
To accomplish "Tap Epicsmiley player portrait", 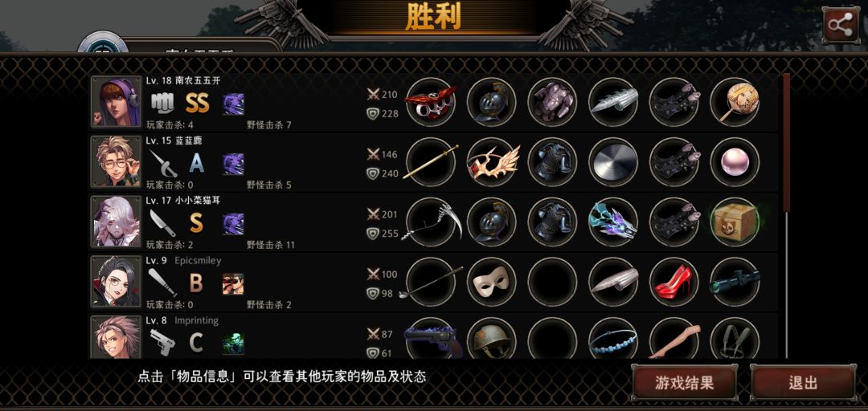I will pyautogui.click(x=117, y=282).
